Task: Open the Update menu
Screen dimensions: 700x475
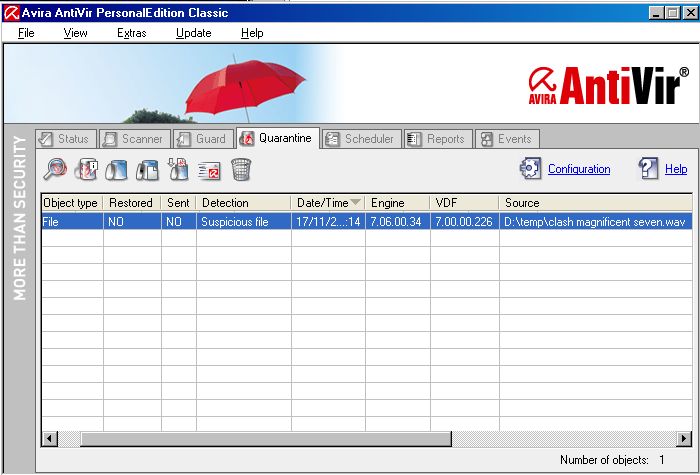Action: click(193, 33)
